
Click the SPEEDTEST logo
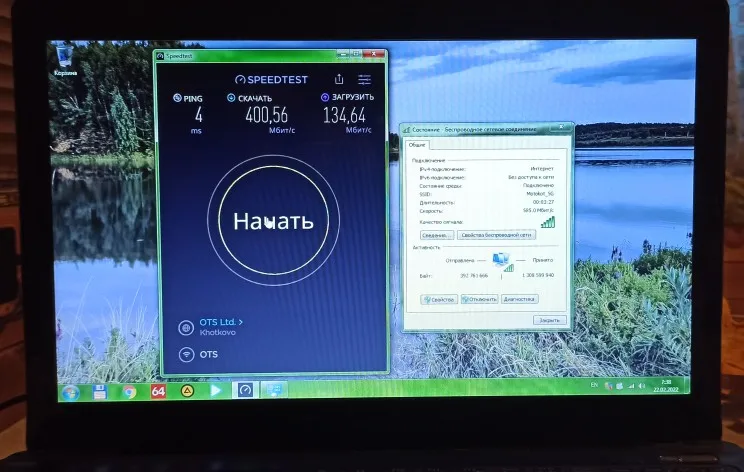coord(271,80)
